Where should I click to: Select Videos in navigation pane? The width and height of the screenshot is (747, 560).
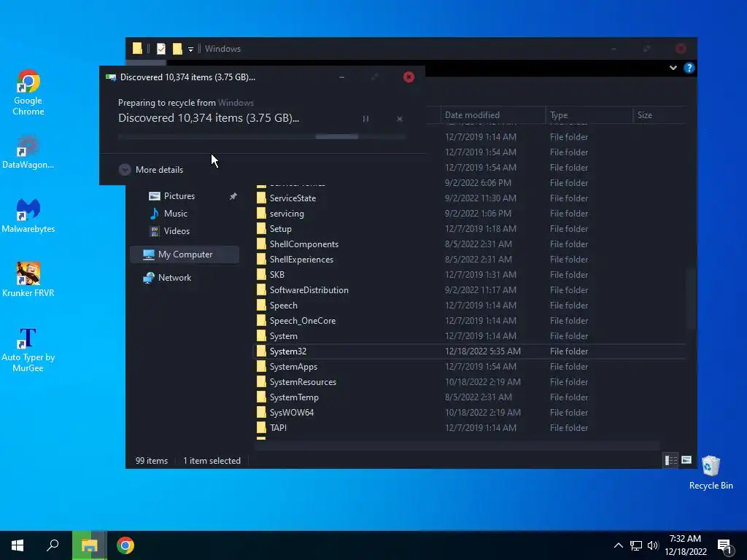[x=177, y=231]
